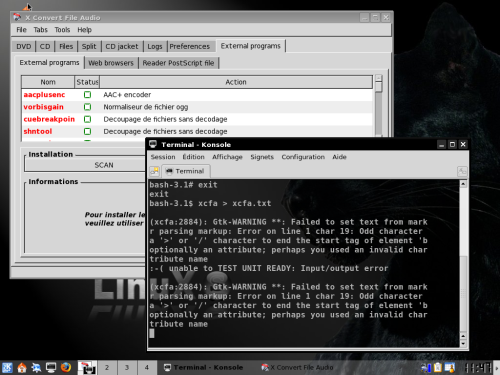Toggle the shntool status checkbox
This screenshot has height=375, width=500.
pyautogui.click(x=87, y=131)
